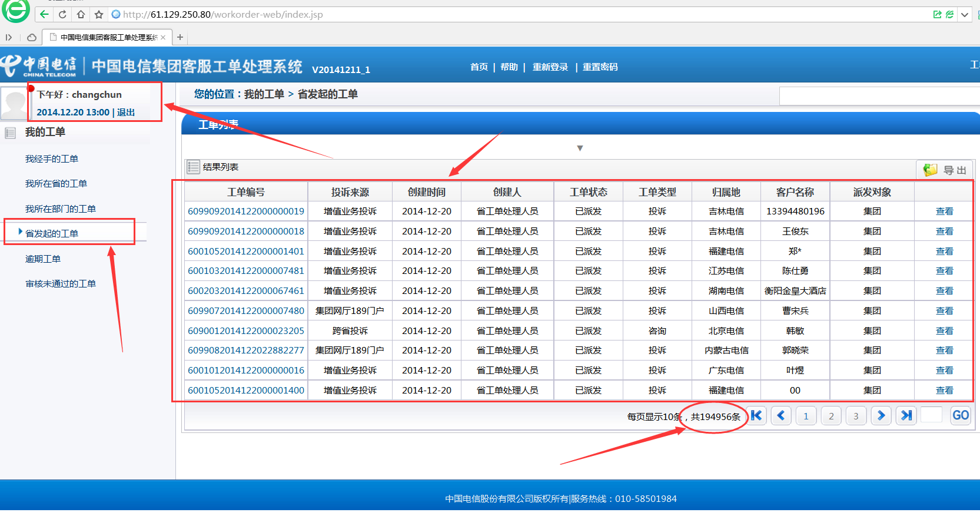Viewport: 980px width, 519px height.
Task: Click 查看 for customer 13394480196
Action: click(945, 211)
